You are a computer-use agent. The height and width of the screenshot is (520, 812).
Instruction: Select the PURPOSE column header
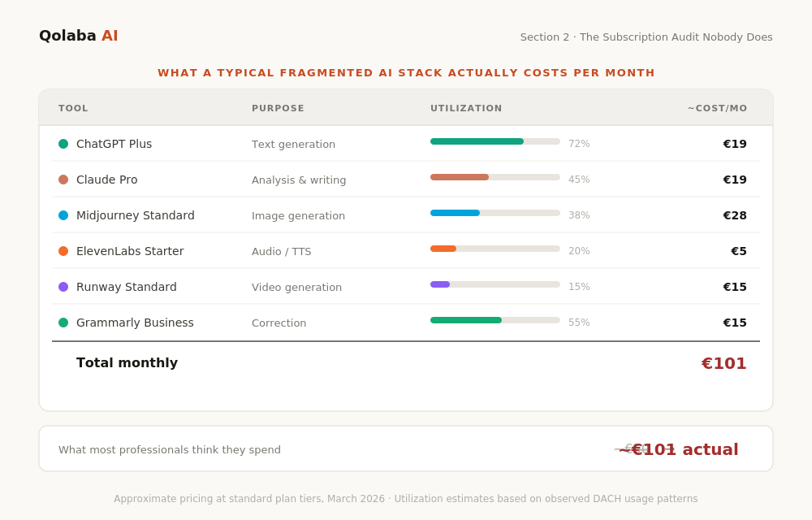pos(278,108)
